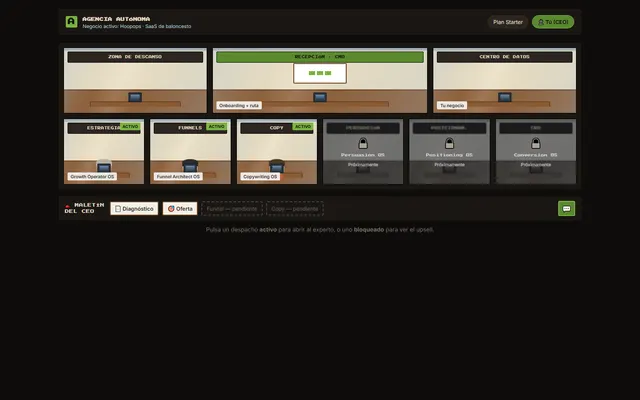Click the Onboarding + ruta label
Screen dimensions: 640x400
click(239, 105)
